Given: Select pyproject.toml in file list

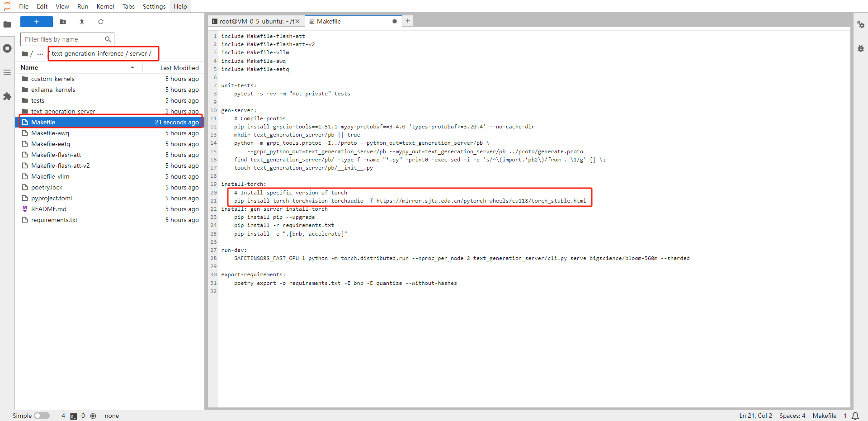Looking at the screenshot, I should coord(110,198).
